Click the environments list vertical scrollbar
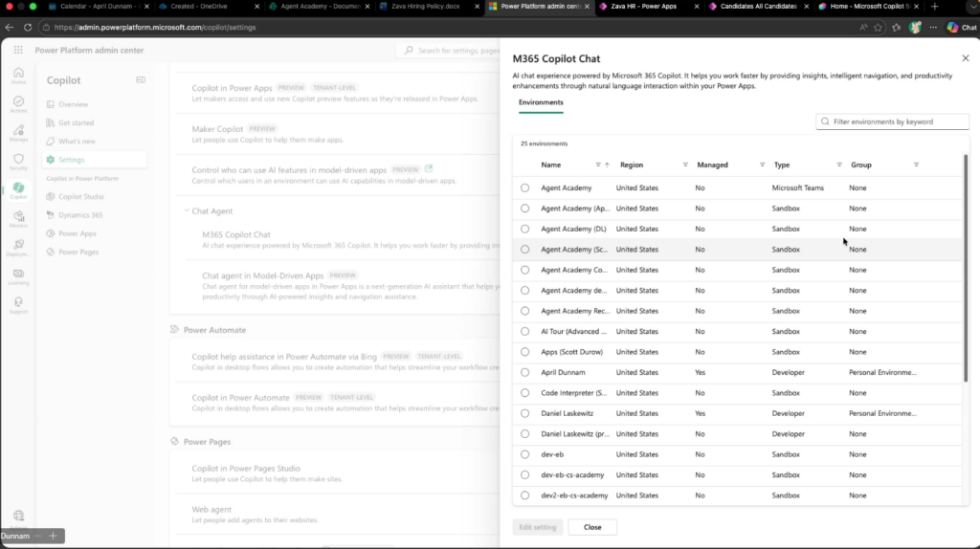 coord(965,268)
